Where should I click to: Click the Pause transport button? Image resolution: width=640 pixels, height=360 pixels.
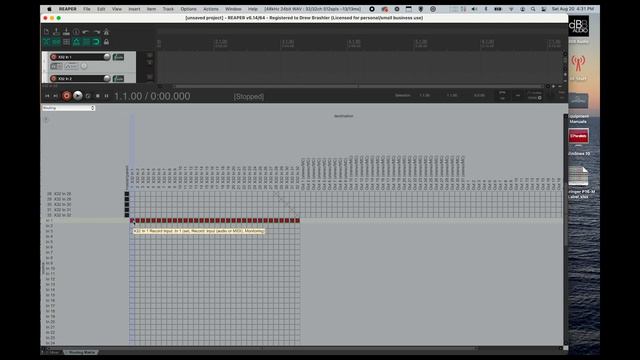coord(107,96)
